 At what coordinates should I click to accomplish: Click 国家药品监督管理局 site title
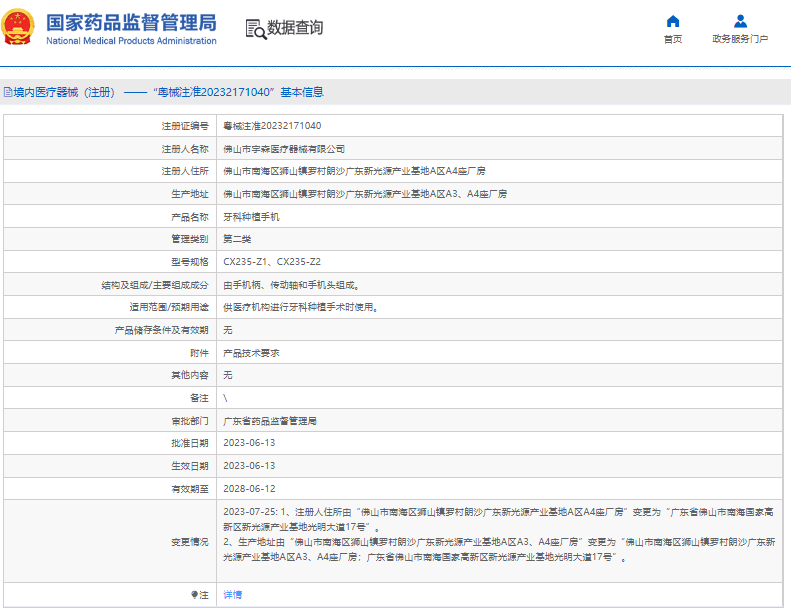point(131,23)
